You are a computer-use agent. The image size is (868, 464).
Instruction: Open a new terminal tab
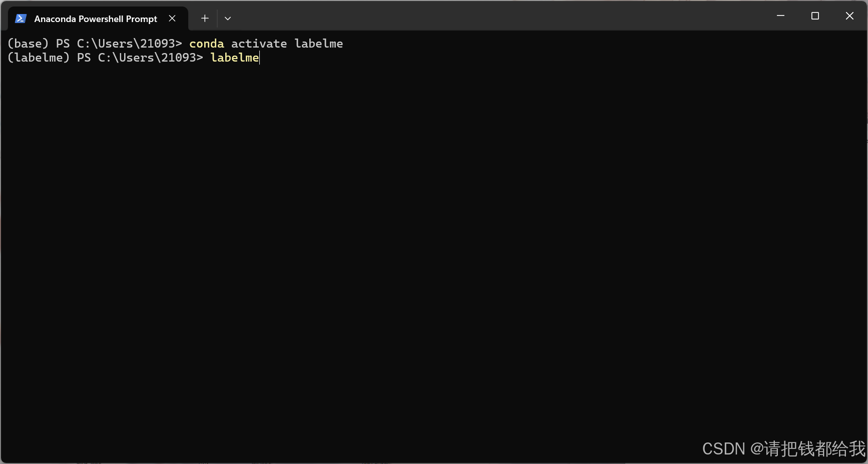[205, 19]
